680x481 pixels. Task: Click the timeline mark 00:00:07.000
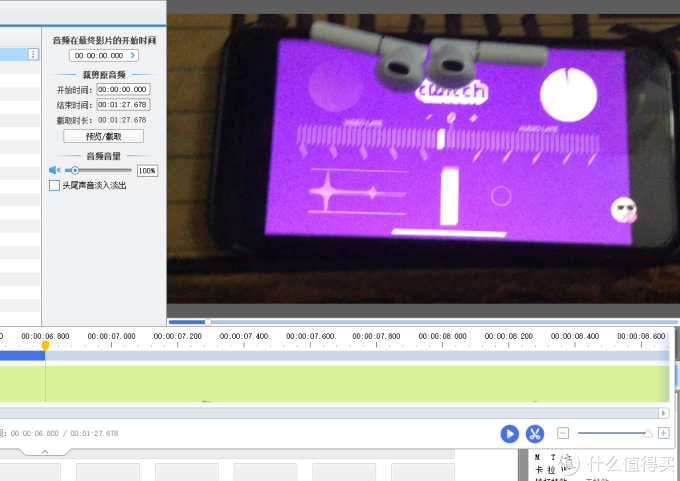111,336
